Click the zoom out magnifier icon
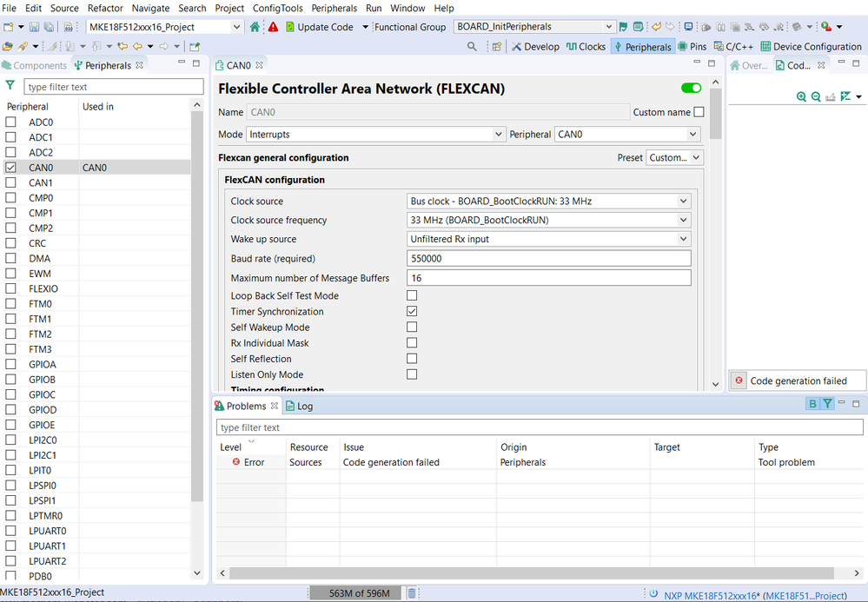This screenshot has height=602, width=868. (x=816, y=96)
